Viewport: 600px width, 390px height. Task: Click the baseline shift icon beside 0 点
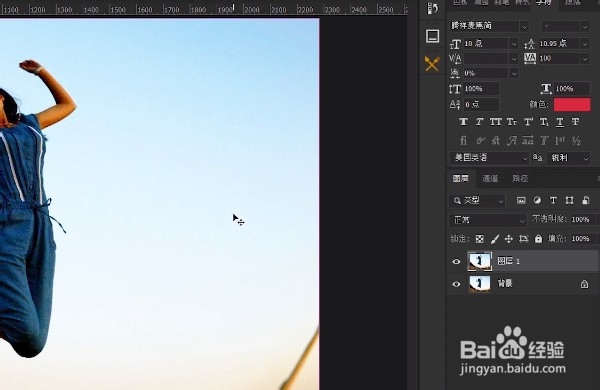point(455,104)
